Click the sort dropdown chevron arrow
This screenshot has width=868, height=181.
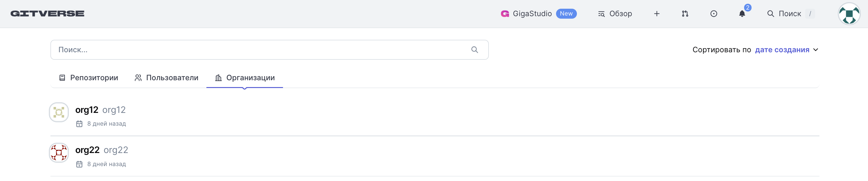pyautogui.click(x=816, y=50)
